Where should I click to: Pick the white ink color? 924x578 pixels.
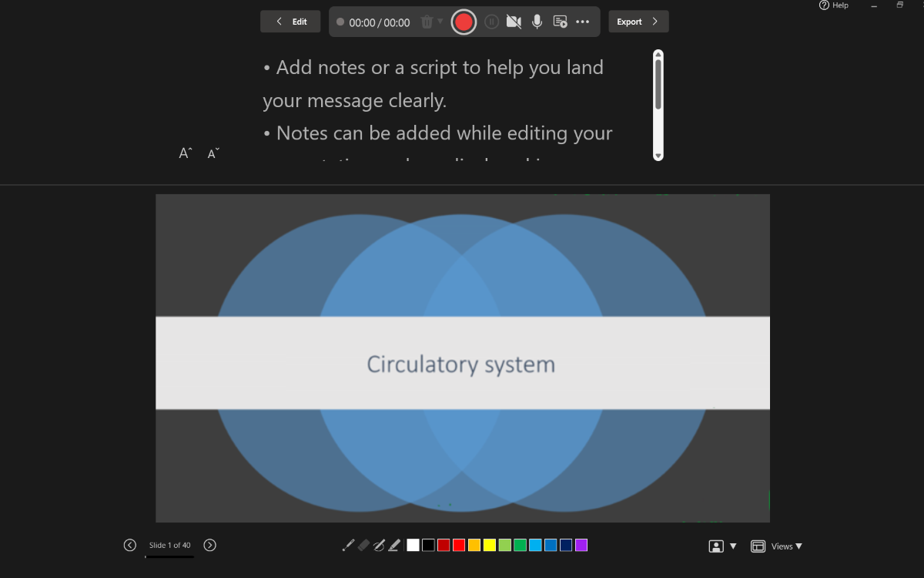coord(413,546)
